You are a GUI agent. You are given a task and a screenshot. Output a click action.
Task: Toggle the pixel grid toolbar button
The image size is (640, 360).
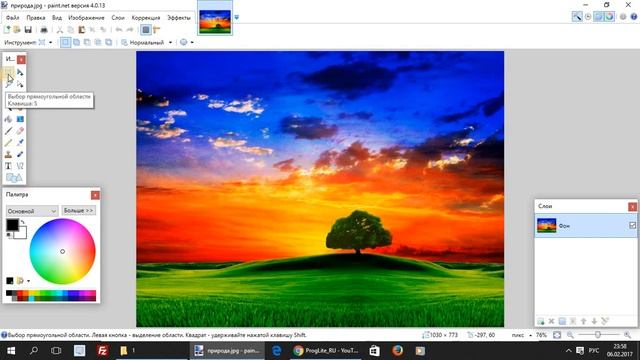tap(146, 29)
